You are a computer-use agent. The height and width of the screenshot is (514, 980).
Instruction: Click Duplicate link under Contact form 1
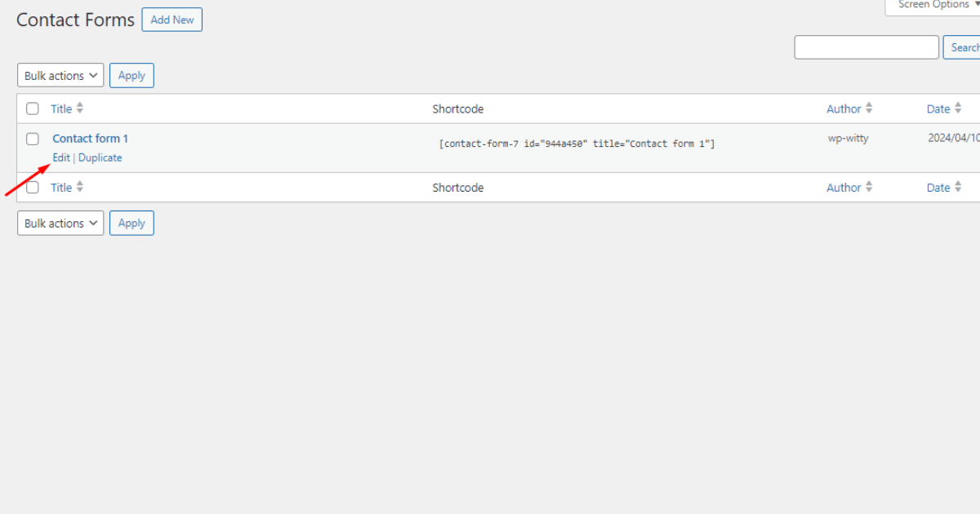click(100, 157)
